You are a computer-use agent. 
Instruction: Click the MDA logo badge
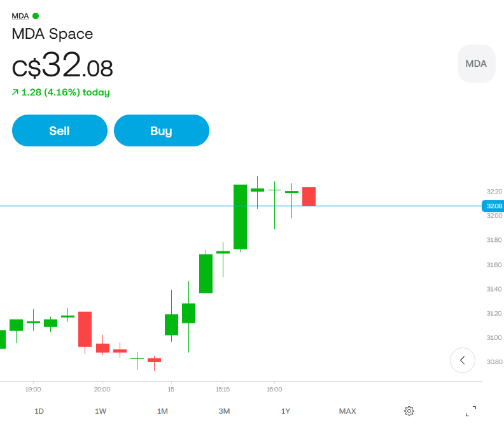pos(477,64)
